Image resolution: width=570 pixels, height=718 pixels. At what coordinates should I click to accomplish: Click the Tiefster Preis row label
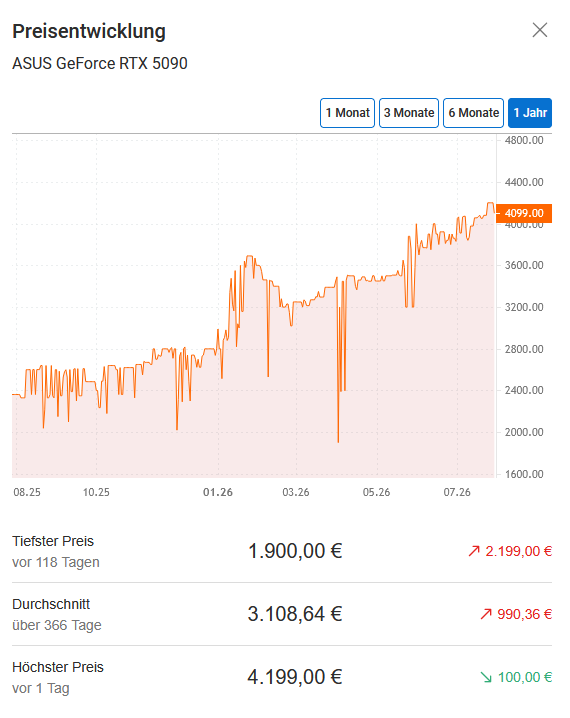click(53, 541)
